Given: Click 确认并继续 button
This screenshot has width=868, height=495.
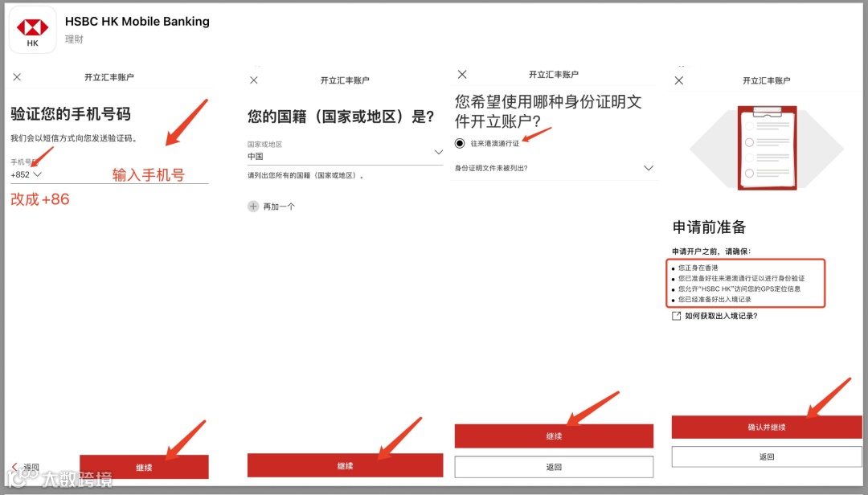Looking at the screenshot, I should pyautogui.click(x=767, y=427).
